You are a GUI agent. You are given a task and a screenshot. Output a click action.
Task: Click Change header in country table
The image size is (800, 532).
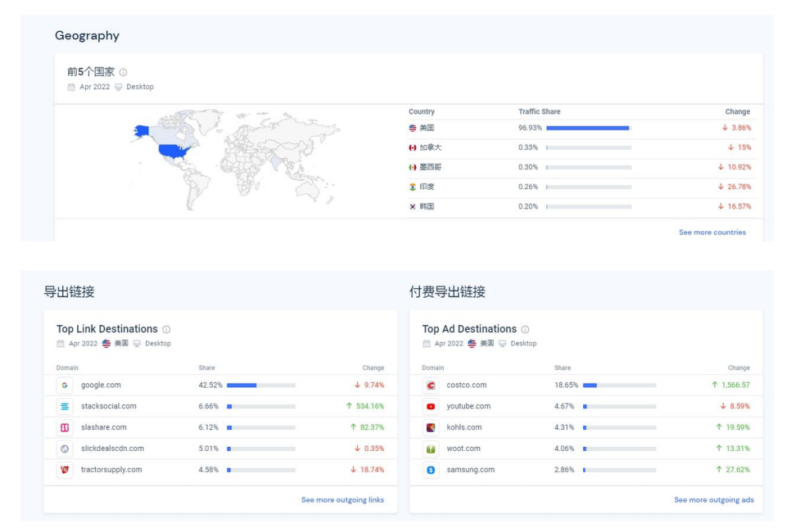738,111
